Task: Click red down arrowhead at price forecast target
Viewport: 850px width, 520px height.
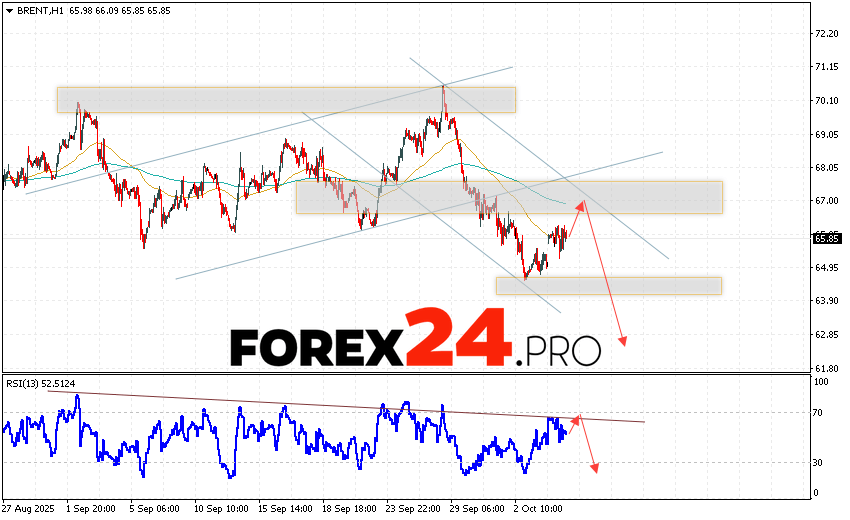Action: (623, 341)
